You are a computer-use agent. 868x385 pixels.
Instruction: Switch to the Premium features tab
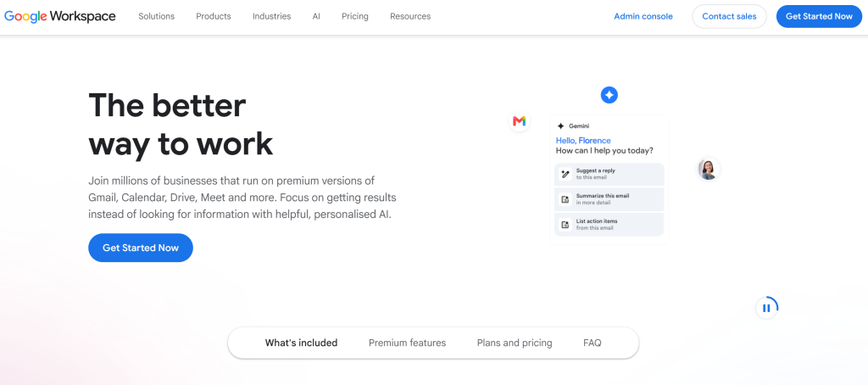(x=408, y=343)
